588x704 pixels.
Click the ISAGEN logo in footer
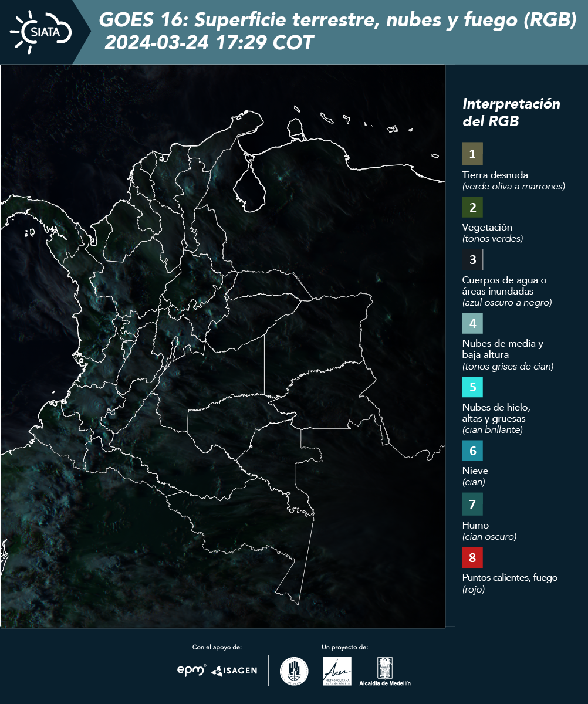tap(234, 670)
